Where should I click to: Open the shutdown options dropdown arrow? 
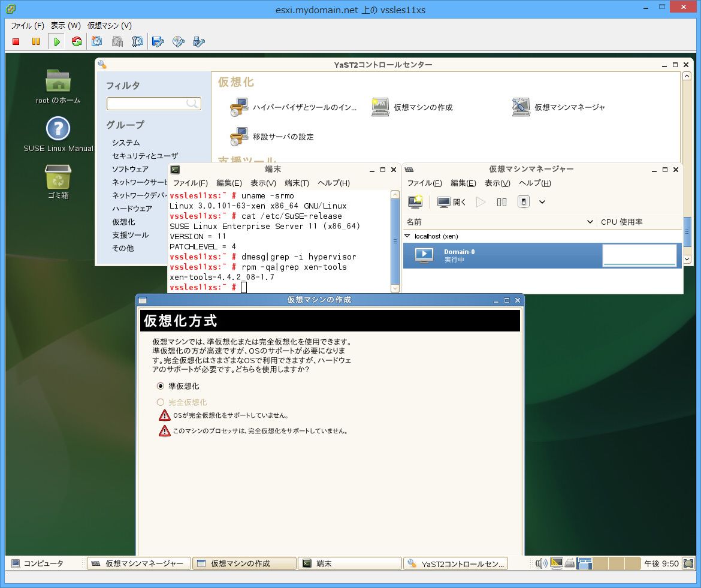pos(542,202)
